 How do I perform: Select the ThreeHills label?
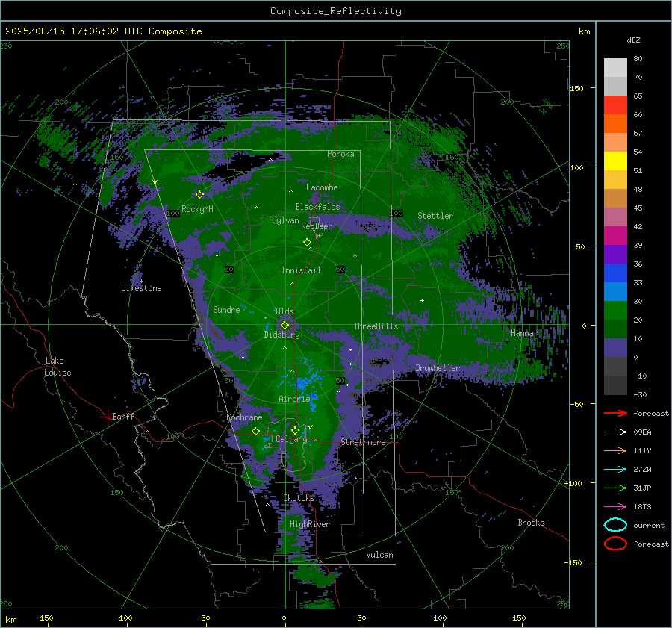click(x=376, y=326)
